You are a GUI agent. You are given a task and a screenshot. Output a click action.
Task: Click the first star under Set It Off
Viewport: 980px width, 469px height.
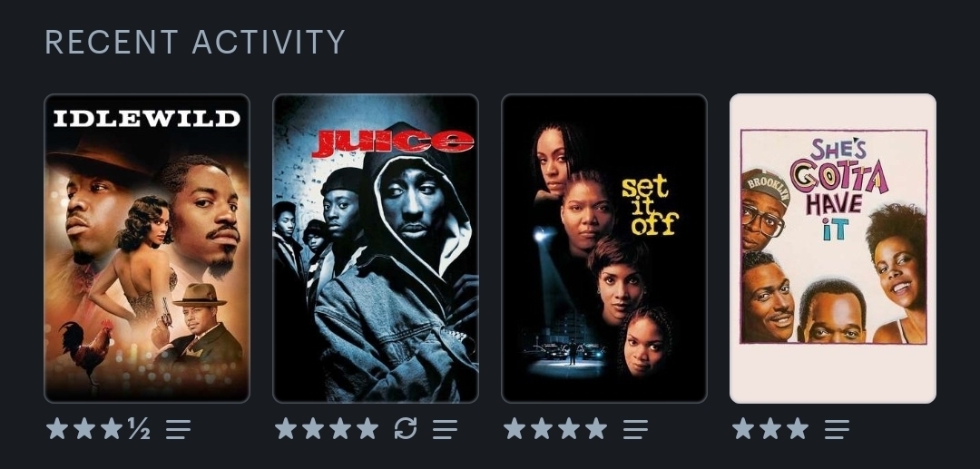514,428
